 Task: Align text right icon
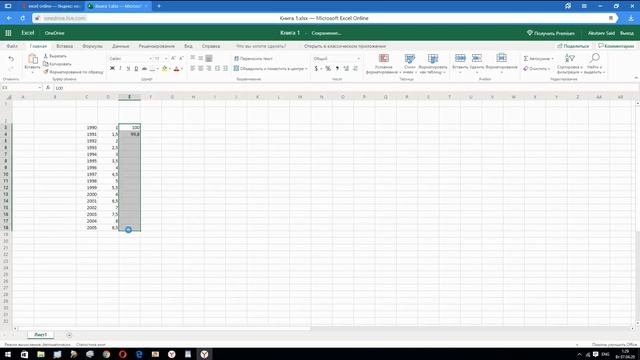pyautogui.click(x=209, y=69)
